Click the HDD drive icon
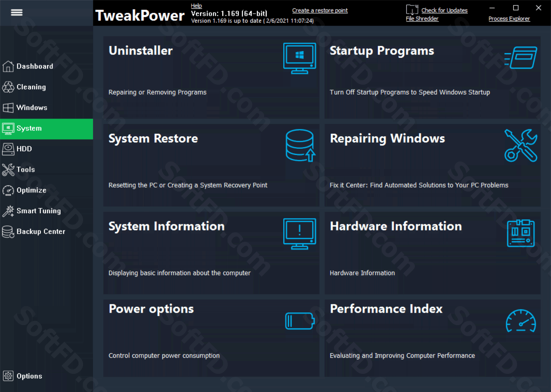This screenshot has width=551, height=392. coord(8,149)
